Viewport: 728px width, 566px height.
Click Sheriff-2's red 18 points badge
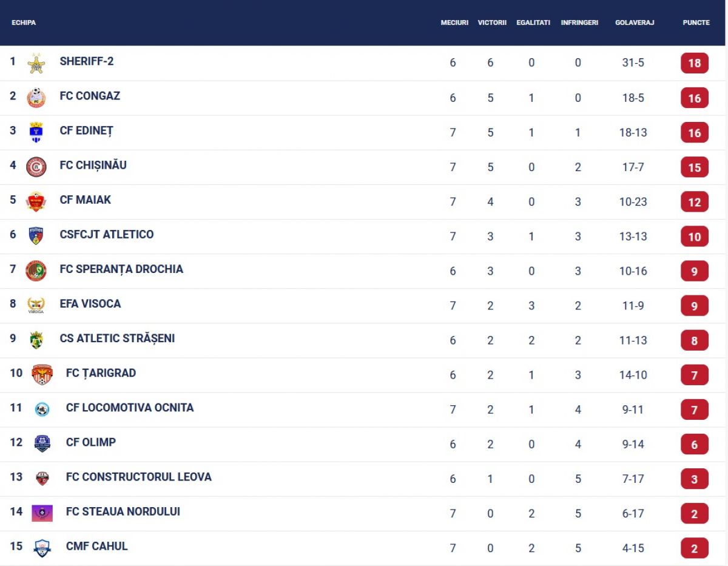pos(695,63)
